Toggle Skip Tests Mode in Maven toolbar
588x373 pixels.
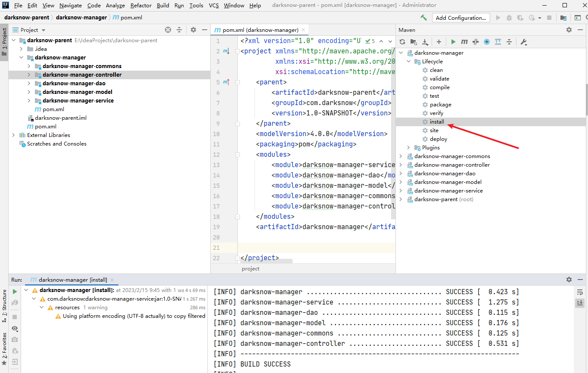click(487, 42)
